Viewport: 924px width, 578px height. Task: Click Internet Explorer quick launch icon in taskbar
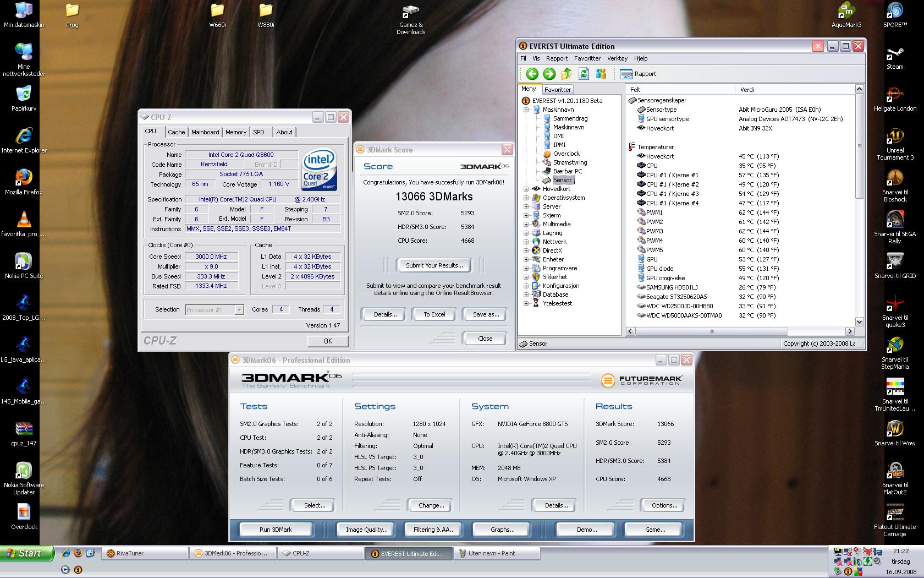[65, 553]
